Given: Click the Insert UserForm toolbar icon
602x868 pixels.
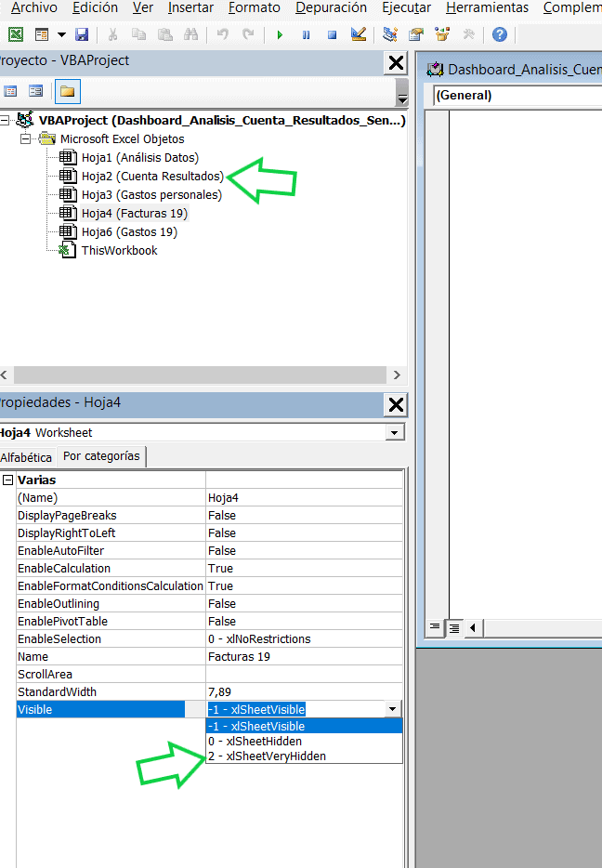Looking at the screenshot, I should coord(42,35).
